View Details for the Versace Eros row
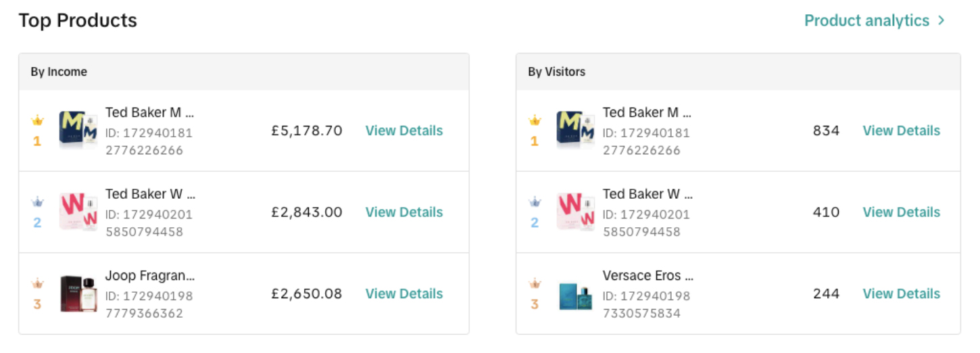 click(x=902, y=293)
